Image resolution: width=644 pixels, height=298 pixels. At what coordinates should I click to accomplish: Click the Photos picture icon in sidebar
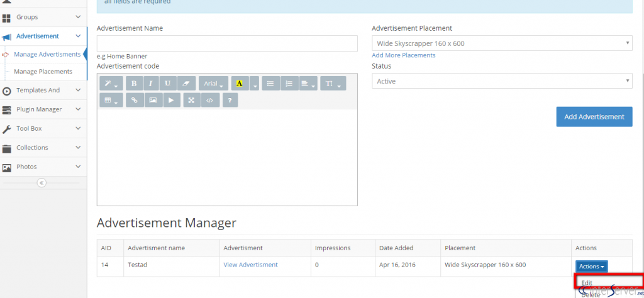6,167
